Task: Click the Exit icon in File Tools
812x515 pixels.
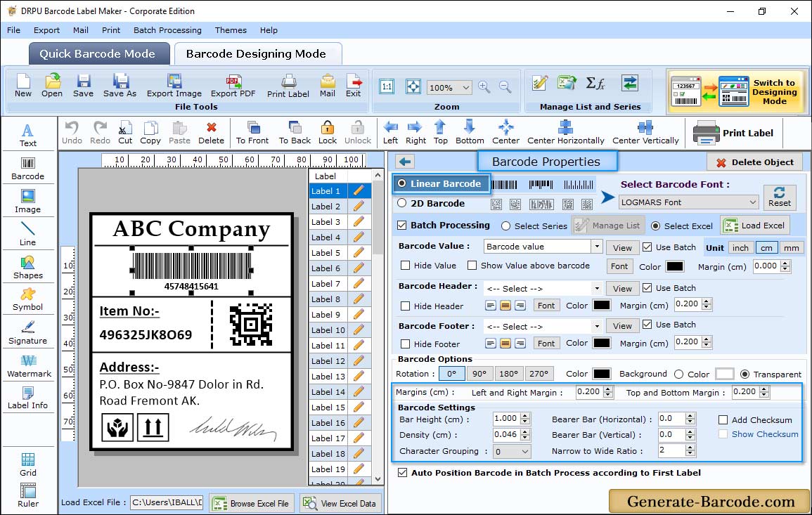Action: point(353,85)
